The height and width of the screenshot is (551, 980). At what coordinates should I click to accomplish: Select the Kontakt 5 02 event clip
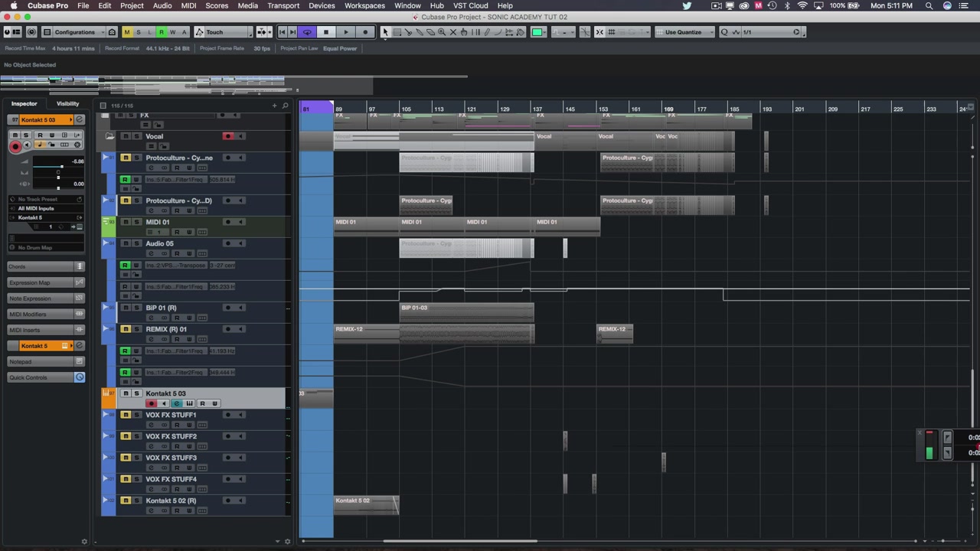coord(366,505)
